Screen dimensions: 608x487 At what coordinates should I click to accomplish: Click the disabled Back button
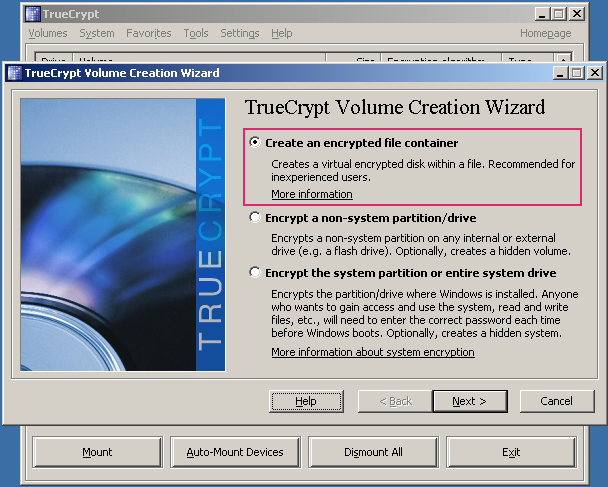click(x=395, y=401)
